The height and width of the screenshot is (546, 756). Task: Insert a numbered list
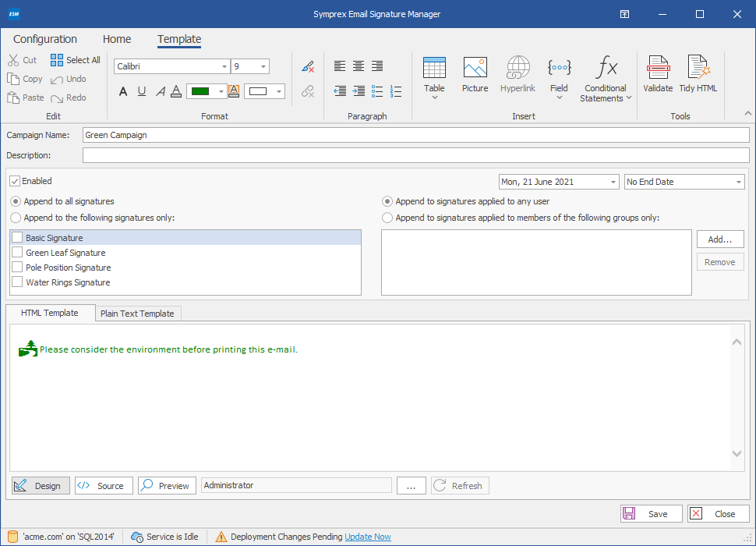coord(396,91)
